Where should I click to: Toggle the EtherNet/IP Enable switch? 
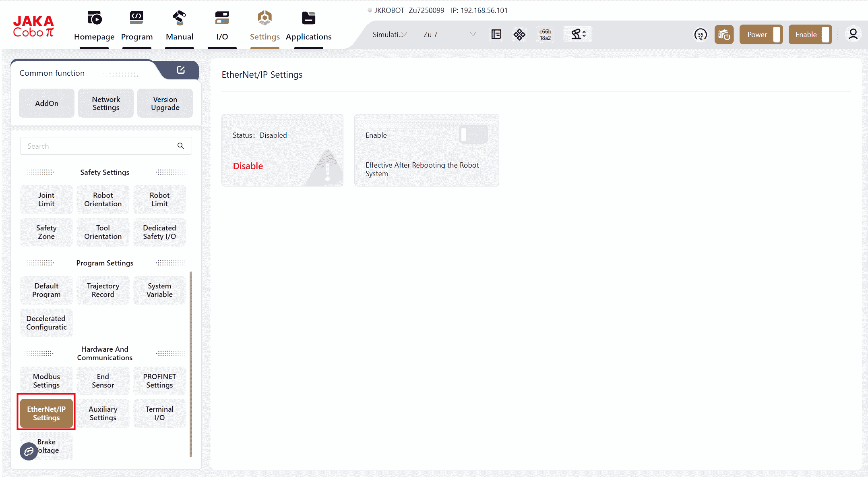(473, 135)
